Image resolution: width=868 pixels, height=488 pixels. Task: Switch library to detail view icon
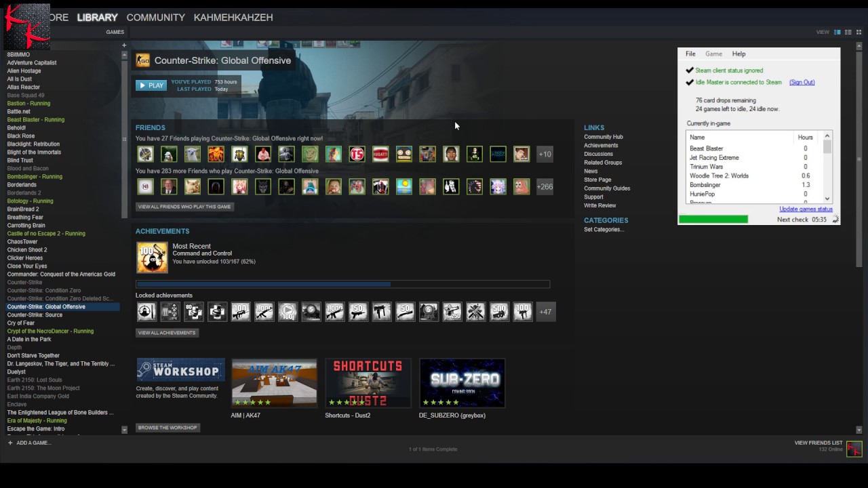point(837,32)
